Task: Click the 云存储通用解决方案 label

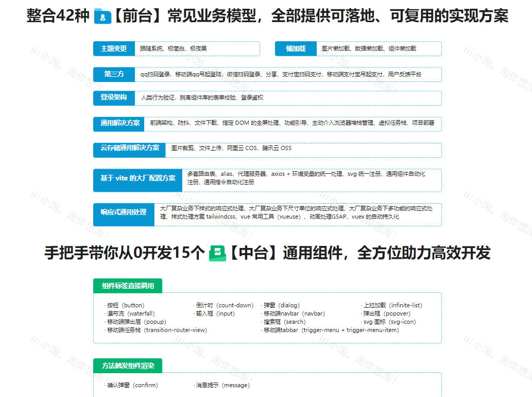Action: 130,148
